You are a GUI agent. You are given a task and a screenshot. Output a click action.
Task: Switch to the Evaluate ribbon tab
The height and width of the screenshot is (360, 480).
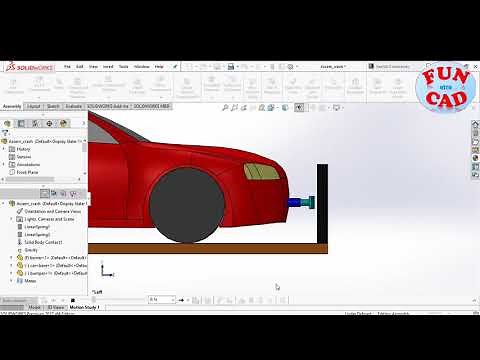click(74, 106)
